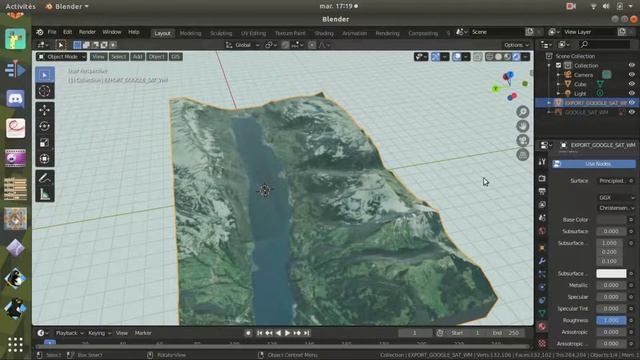Click the Blender logo menu icon
The image size is (640, 360).
click(x=40, y=32)
